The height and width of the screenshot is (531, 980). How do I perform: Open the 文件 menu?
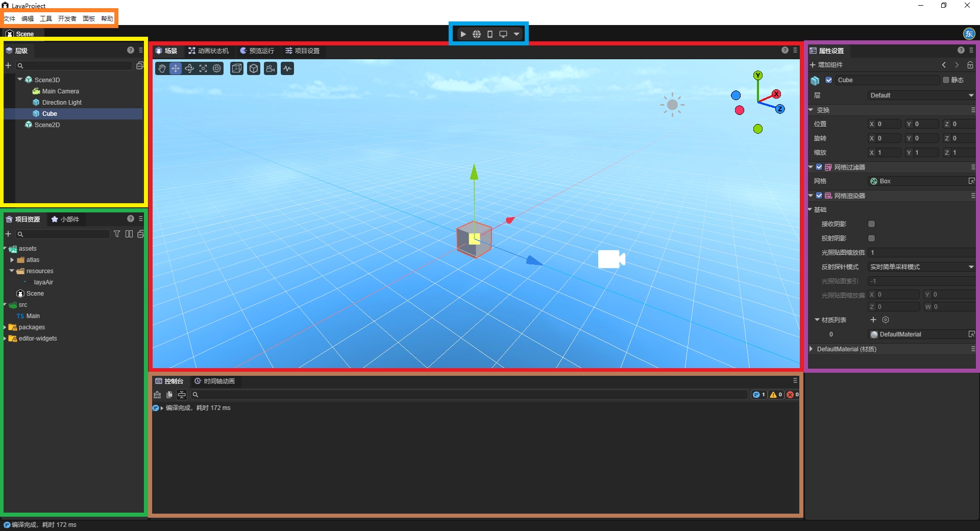click(x=10, y=18)
